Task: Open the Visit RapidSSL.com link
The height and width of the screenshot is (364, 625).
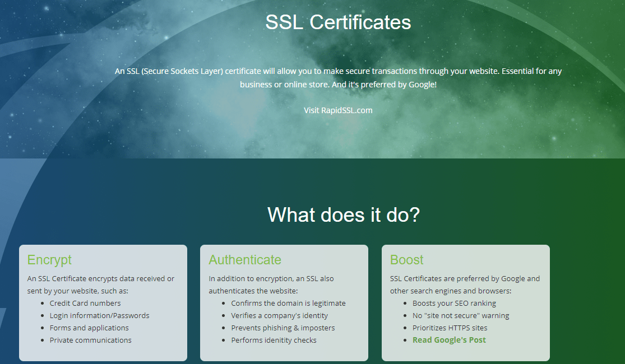Action: tap(338, 110)
